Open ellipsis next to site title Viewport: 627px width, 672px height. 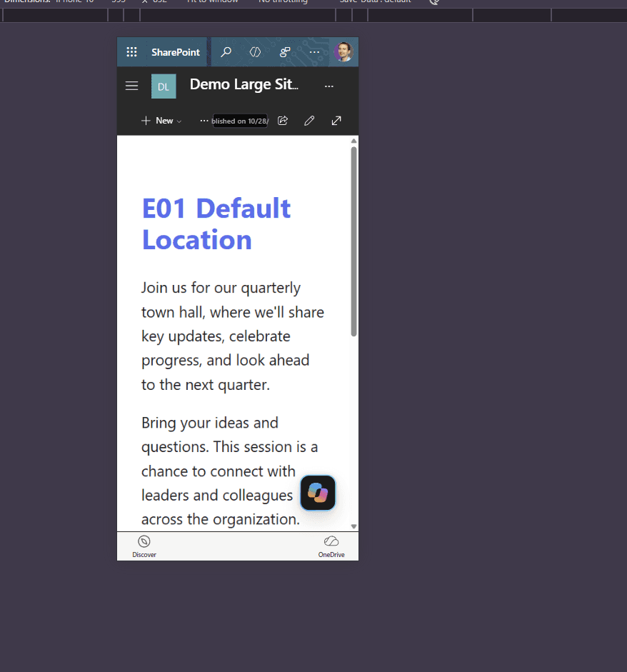pyautogui.click(x=328, y=86)
